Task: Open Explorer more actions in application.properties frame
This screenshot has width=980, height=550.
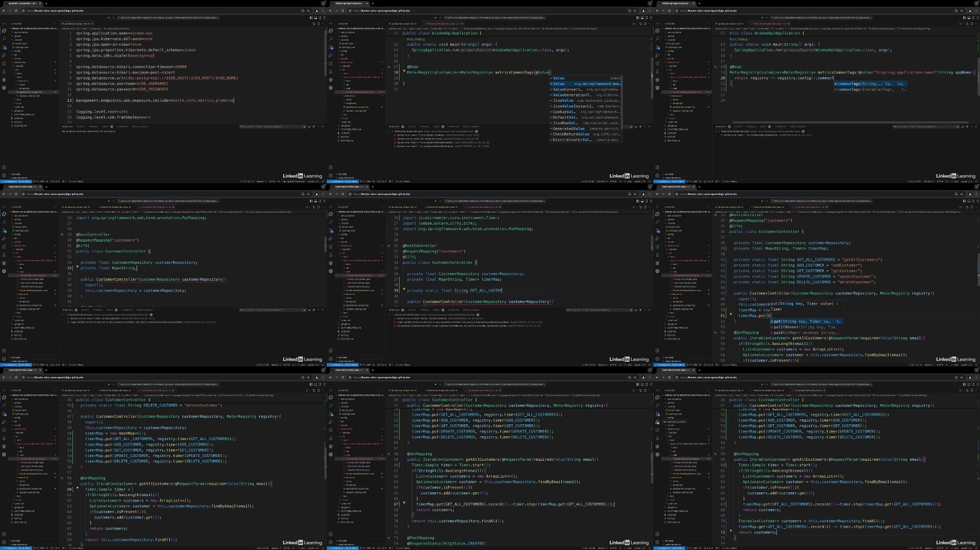Action: [x=55, y=24]
